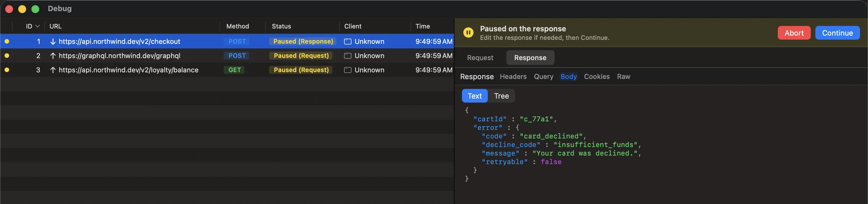Click the Paused (Response) status badge
The height and width of the screenshot is (204, 868).
click(x=303, y=41)
